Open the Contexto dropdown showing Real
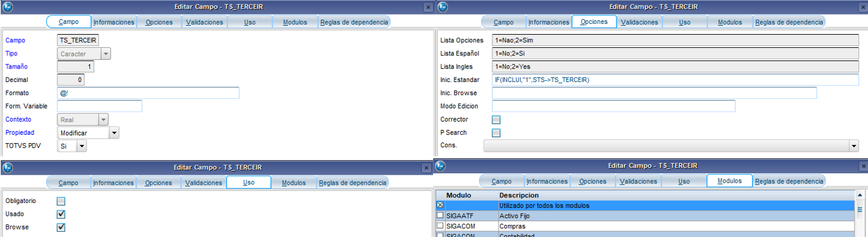The image size is (868, 237). pos(103,119)
